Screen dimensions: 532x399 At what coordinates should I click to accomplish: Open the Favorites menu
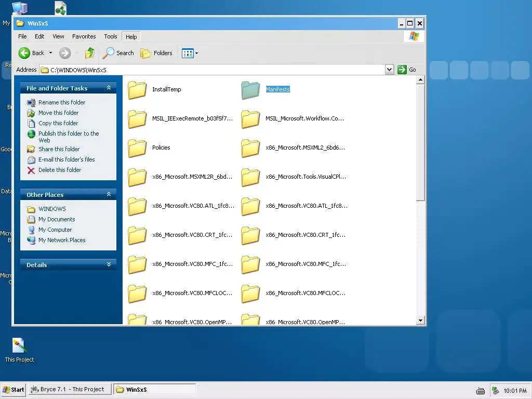point(84,36)
